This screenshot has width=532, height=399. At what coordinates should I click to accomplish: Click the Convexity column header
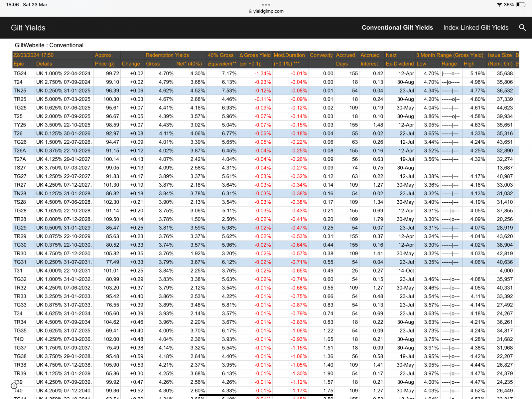(x=321, y=55)
